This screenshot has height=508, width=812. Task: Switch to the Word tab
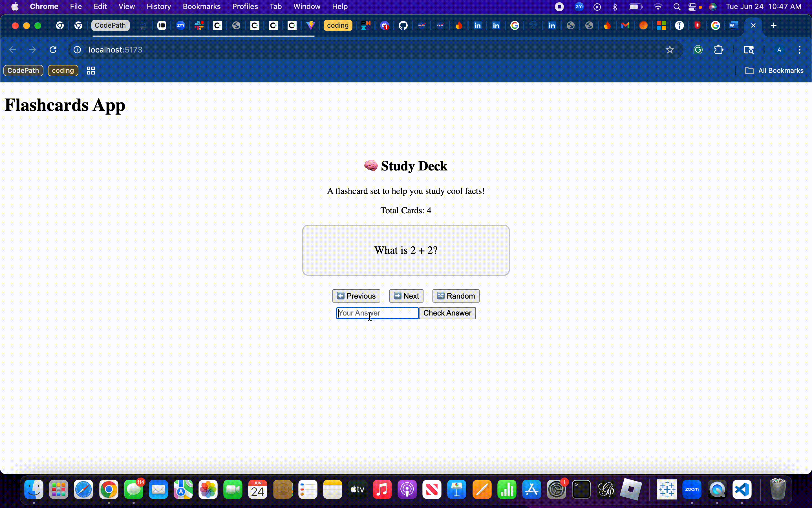coord(734,25)
